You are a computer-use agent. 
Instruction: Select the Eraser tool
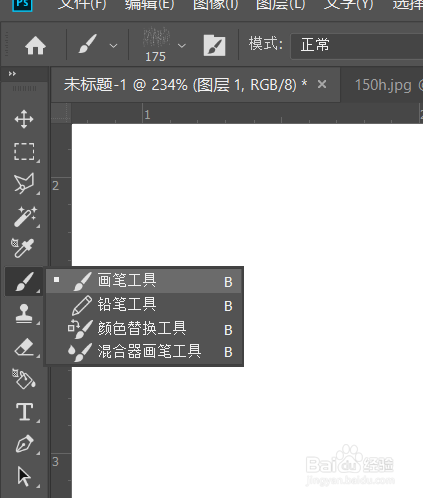click(24, 347)
